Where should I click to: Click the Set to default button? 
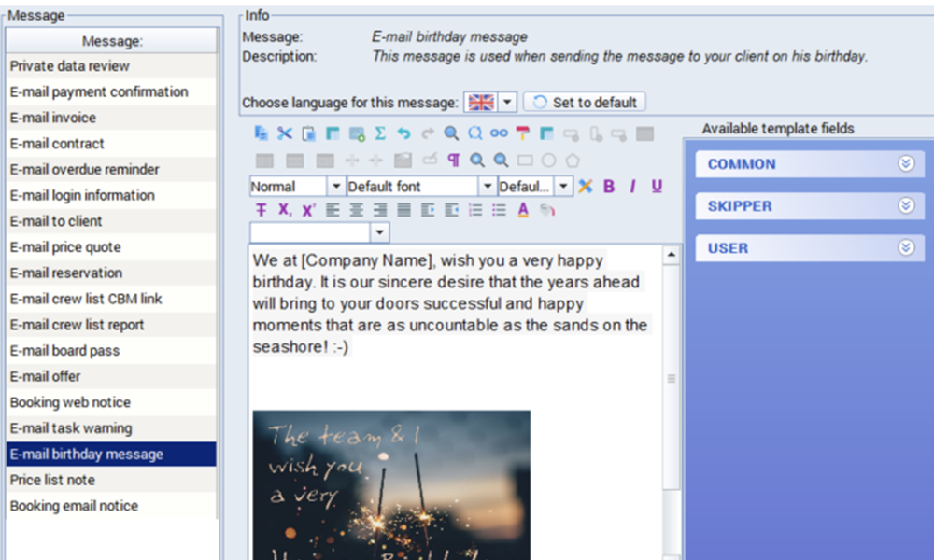tap(585, 102)
